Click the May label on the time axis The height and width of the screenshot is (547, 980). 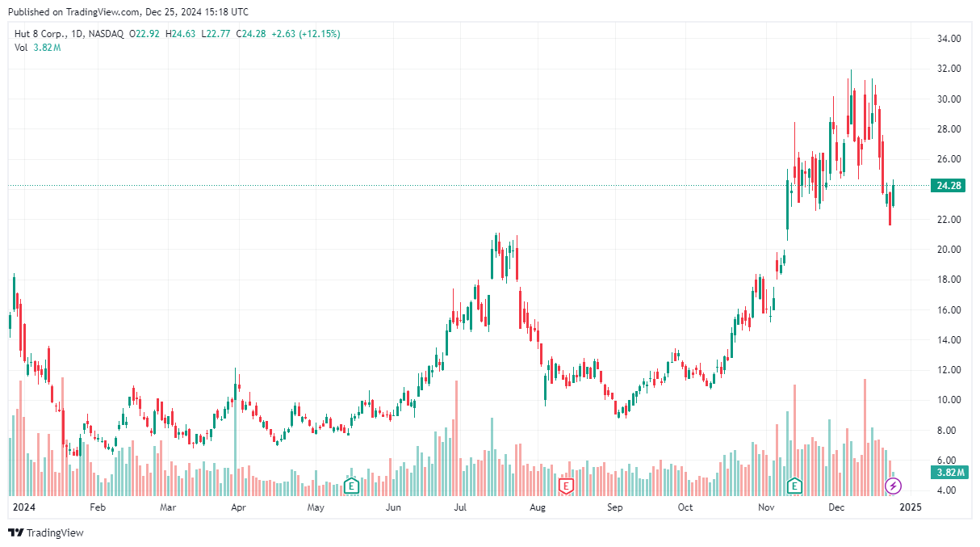(316, 508)
